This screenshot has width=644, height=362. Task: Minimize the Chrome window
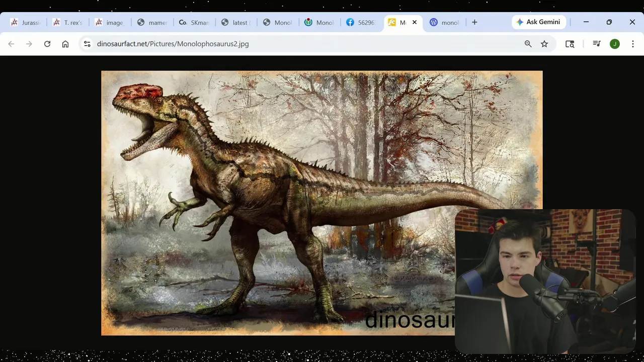pyautogui.click(x=586, y=22)
